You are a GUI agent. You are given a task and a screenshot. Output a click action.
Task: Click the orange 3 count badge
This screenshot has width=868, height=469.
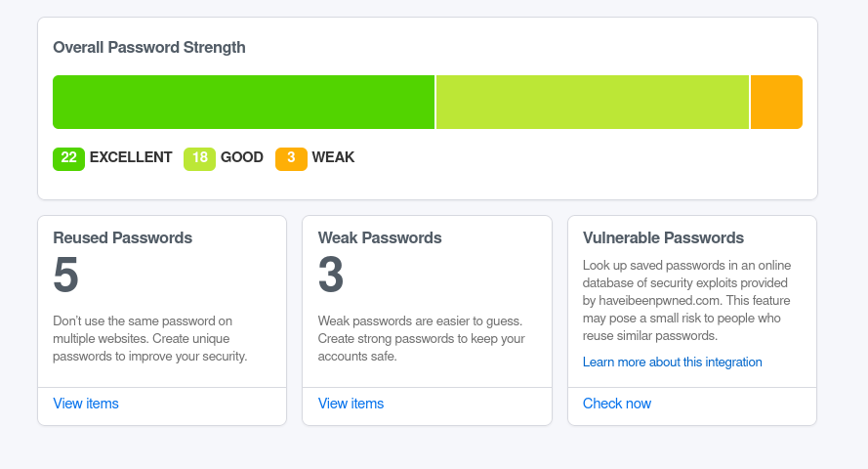pyautogui.click(x=291, y=158)
